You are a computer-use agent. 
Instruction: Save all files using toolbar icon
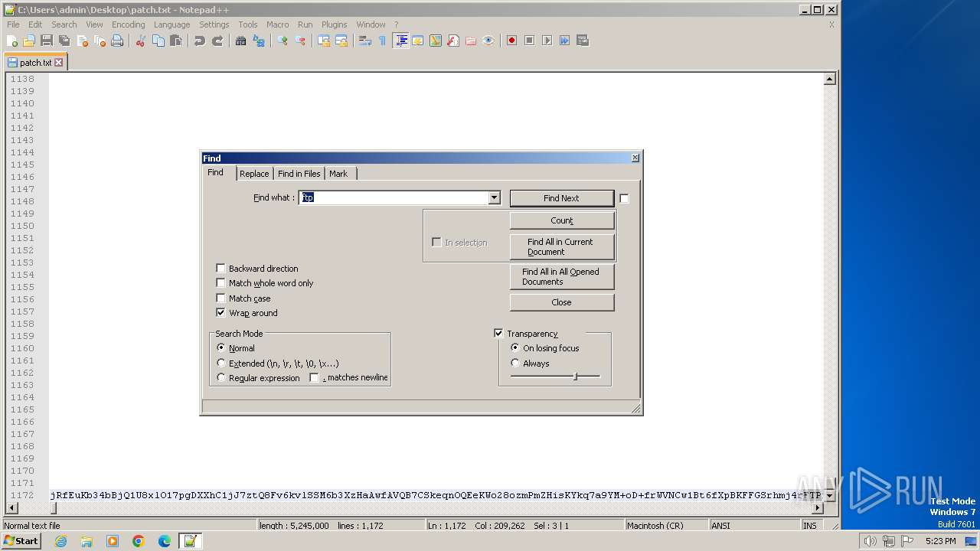tap(64, 41)
